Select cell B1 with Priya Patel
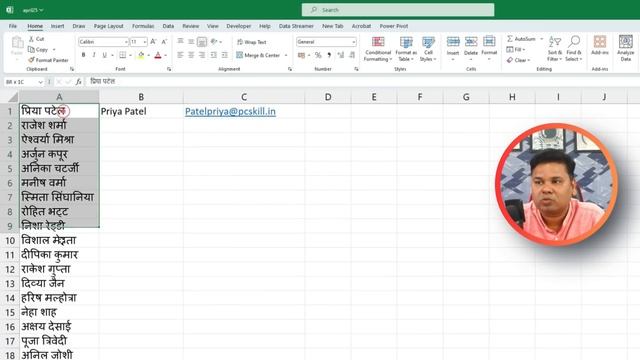The height and width of the screenshot is (360, 640). 141,111
